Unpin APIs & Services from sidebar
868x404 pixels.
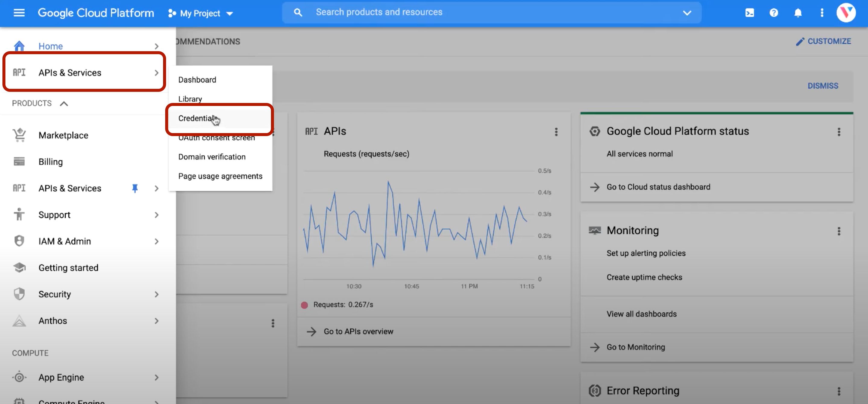coord(135,188)
